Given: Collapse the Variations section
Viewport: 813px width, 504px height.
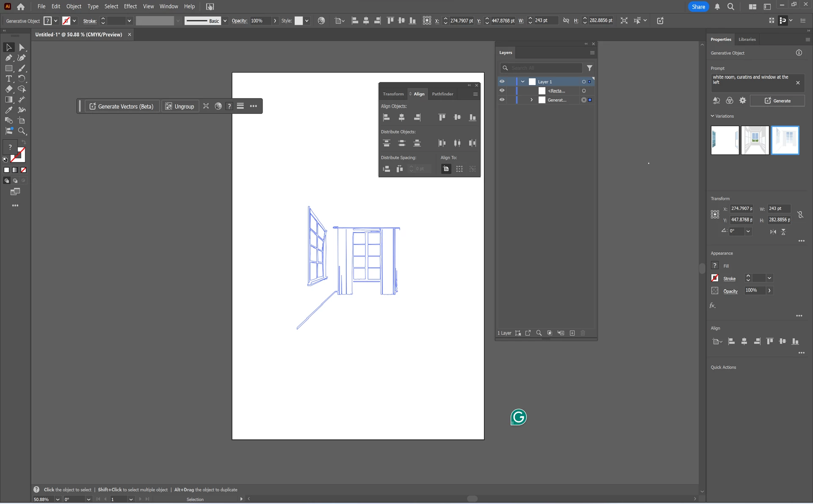Looking at the screenshot, I should (x=712, y=116).
